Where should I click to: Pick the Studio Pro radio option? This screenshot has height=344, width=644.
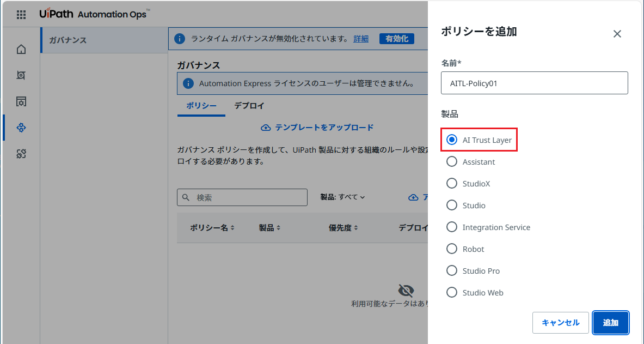(x=452, y=271)
